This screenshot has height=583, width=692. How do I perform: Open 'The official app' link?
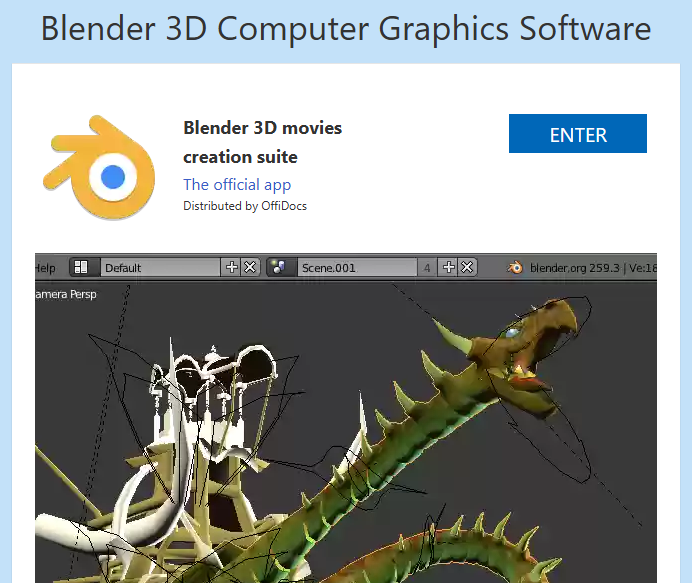point(237,184)
